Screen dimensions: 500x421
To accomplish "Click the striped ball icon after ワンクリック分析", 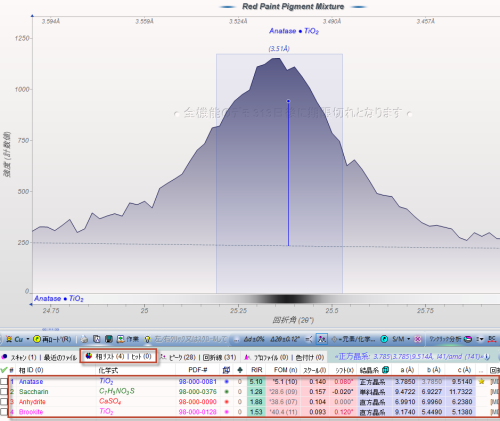I will (x=468, y=339).
